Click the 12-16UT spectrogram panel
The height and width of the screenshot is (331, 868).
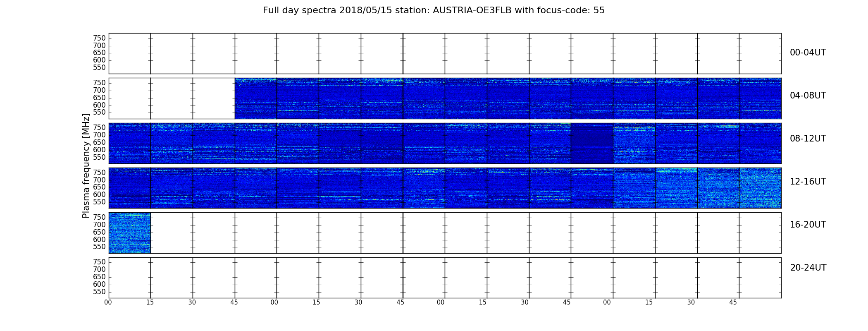(445, 188)
